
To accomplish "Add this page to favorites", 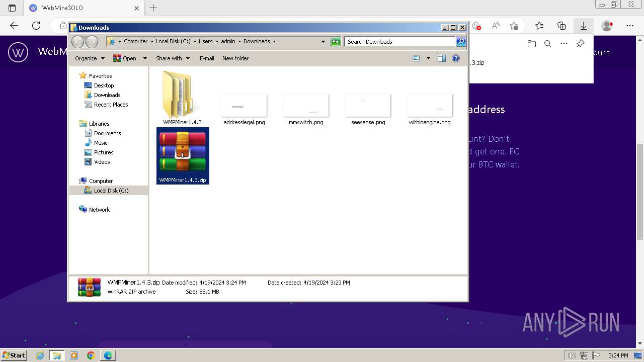I will click(514, 26).
